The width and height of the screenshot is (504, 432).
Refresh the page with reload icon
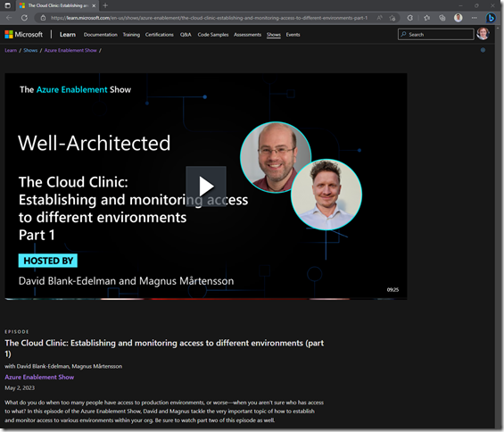24,18
